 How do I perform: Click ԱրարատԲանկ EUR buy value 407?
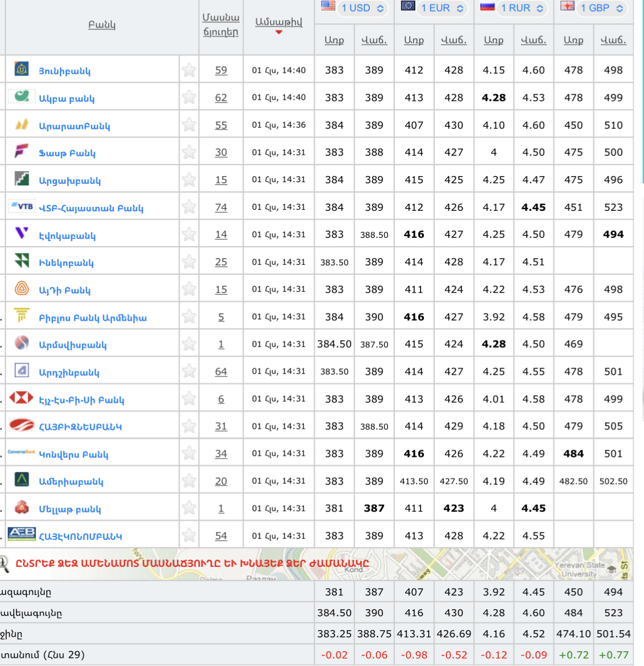414,125
